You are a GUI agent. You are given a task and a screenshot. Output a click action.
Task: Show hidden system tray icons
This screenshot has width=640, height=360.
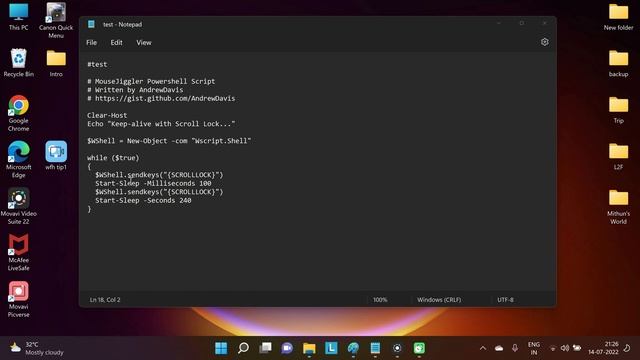483,348
